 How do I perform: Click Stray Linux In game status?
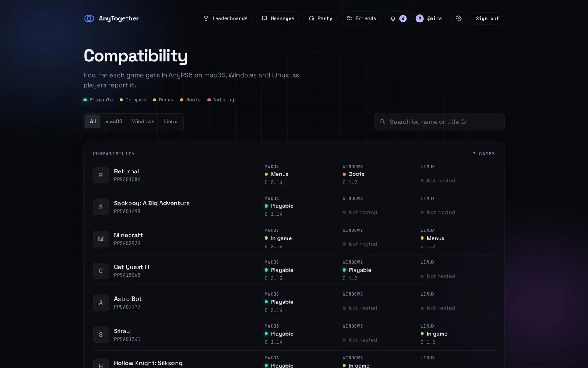[434, 334]
